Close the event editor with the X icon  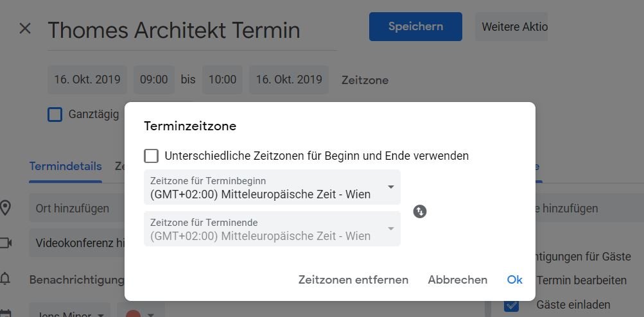pos(25,29)
